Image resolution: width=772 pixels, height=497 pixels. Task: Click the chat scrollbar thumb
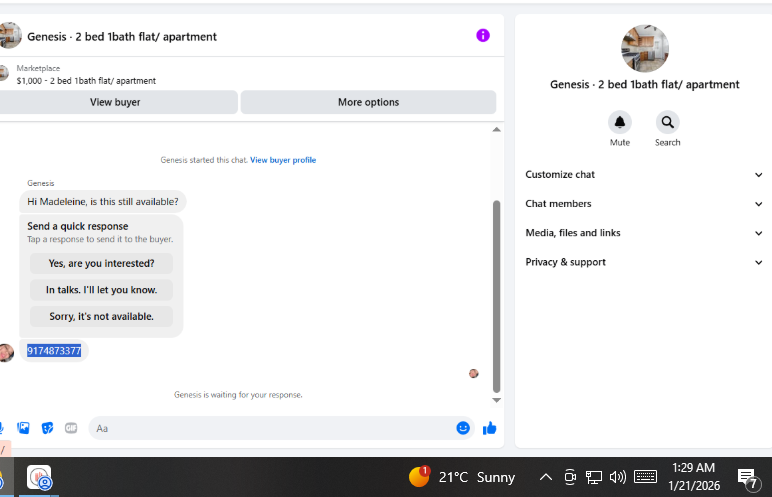click(496, 296)
